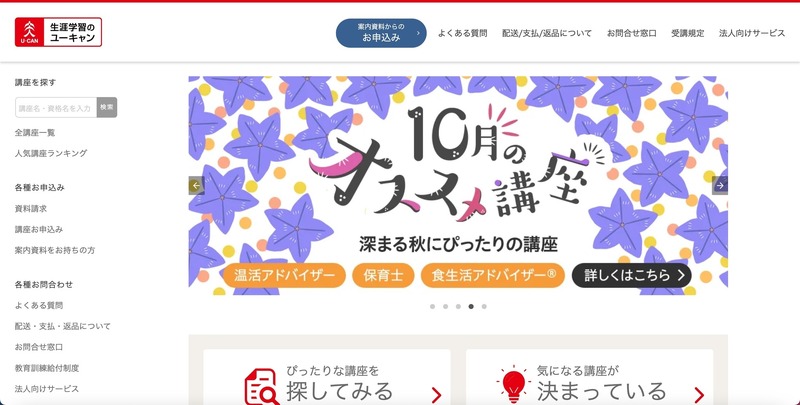
Task: Advance carousel with right arrow icon
Action: point(720,186)
